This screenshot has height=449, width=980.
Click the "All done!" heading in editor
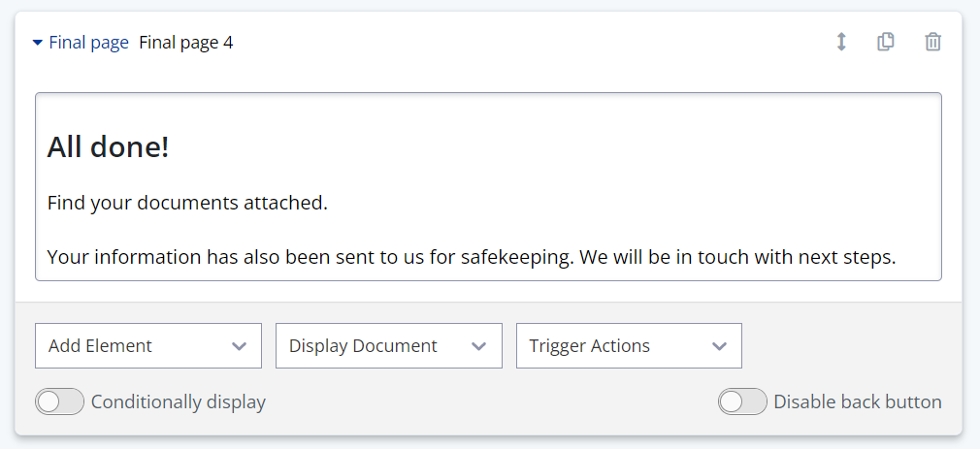point(108,147)
